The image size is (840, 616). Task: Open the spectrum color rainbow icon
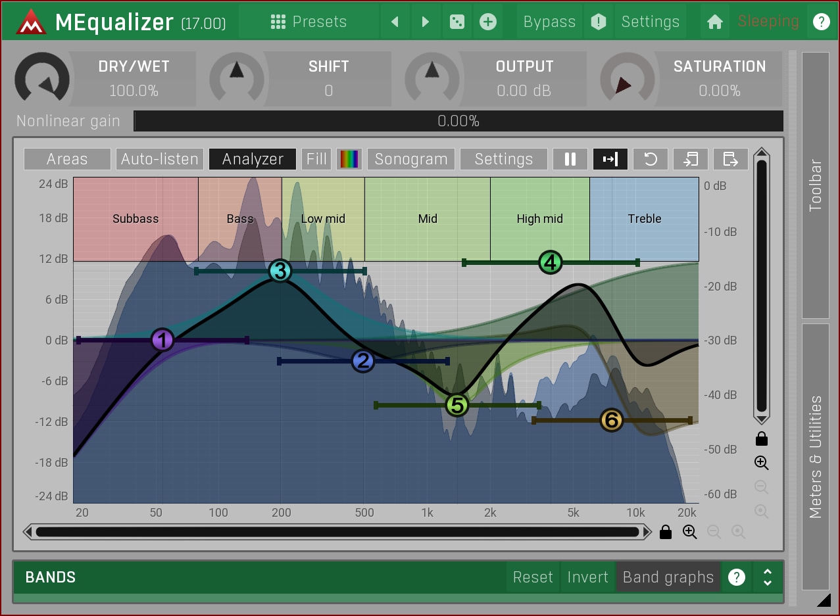coord(349,159)
